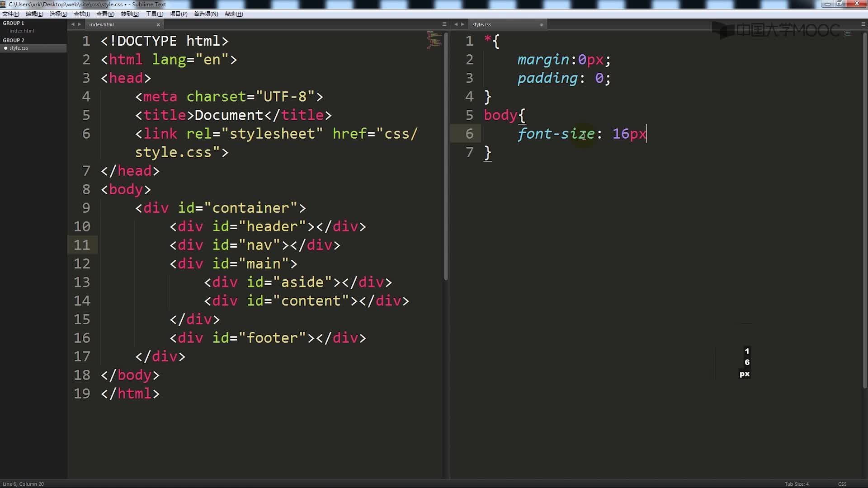The height and width of the screenshot is (488, 868).
Task: Click the Sublime Text title bar icon
Action: (x=3, y=4)
